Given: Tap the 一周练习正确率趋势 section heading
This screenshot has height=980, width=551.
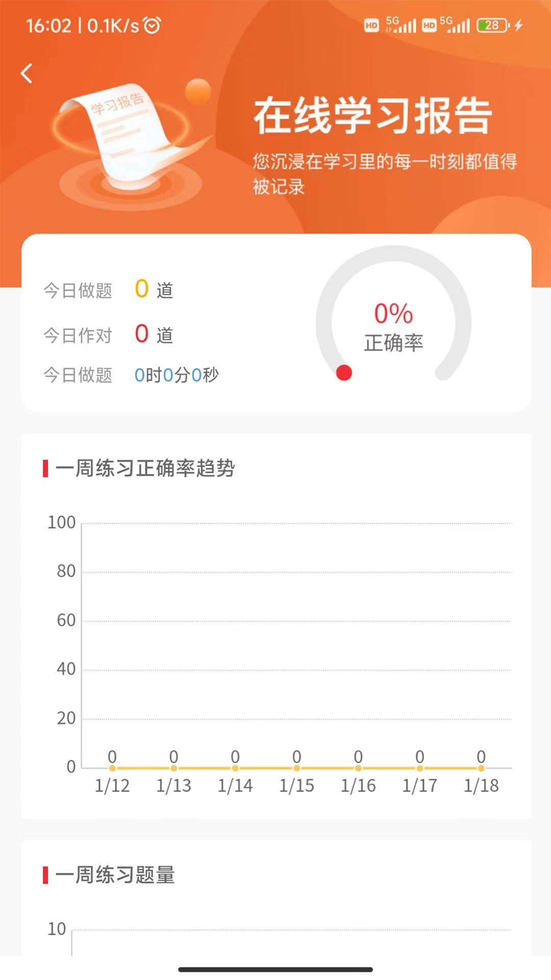Looking at the screenshot, I should coord(145,468).
